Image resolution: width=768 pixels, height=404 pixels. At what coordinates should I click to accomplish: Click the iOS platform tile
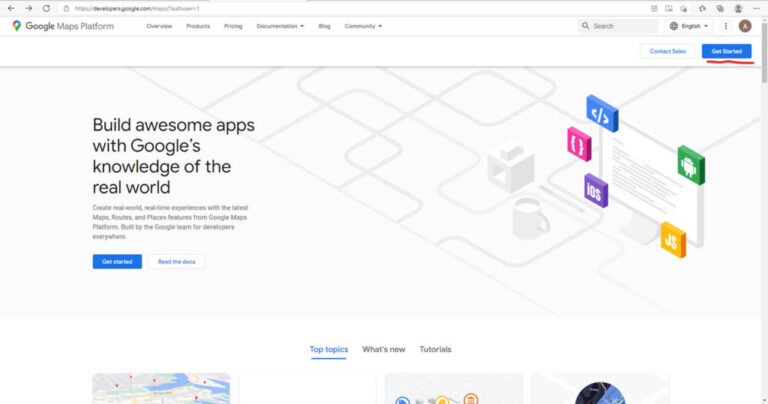[x=596, y=190]
